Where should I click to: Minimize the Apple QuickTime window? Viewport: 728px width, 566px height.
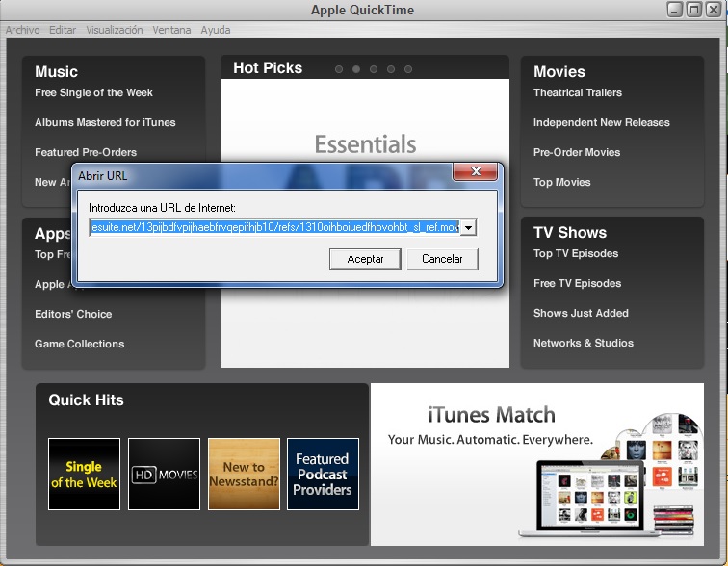click(x=675, y=10)
